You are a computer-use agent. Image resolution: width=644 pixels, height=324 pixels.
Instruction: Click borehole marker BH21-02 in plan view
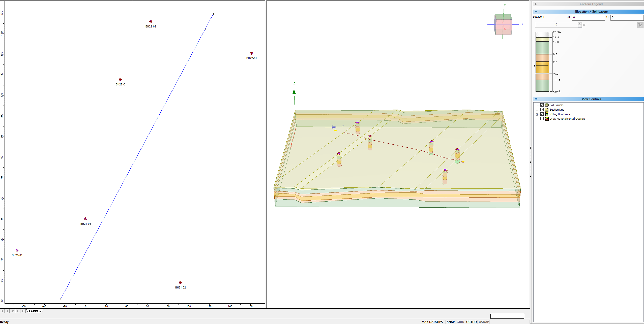pos(180,283)
